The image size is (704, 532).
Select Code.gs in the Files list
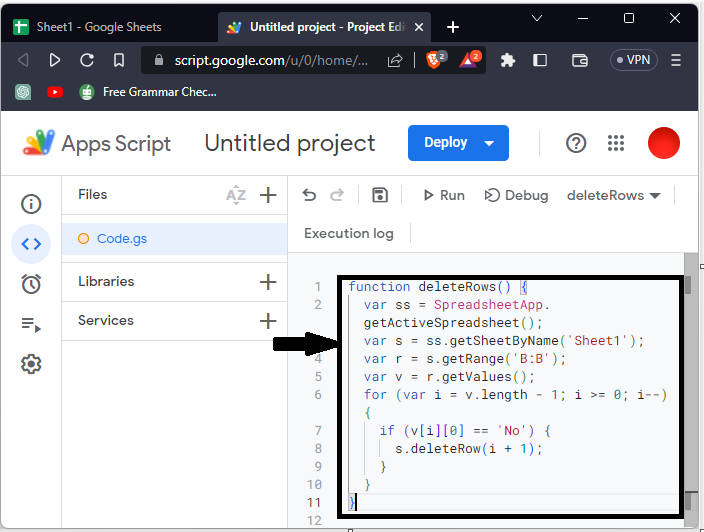tap(122, 238)
